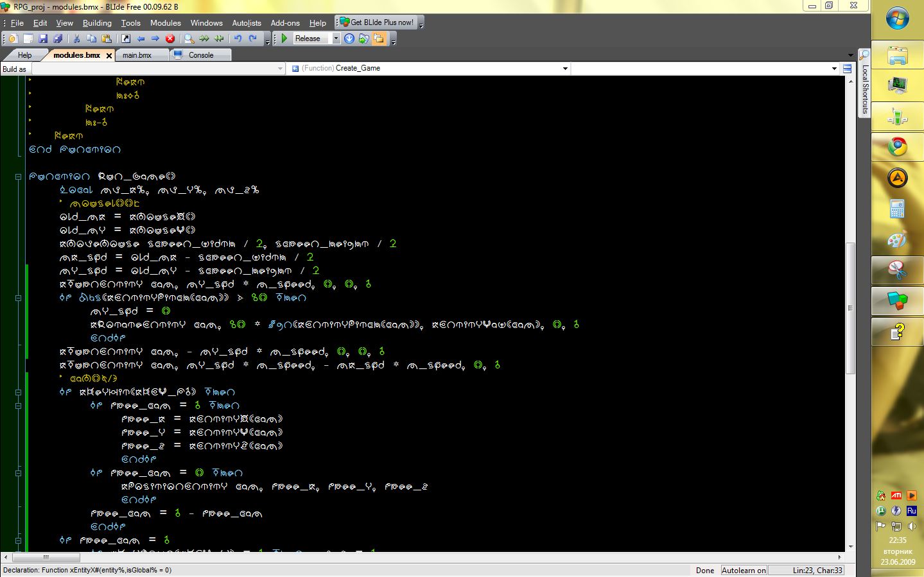Switch to the main.bmx tab
This screenshot has width=924, height=577.
coord(137,55)
